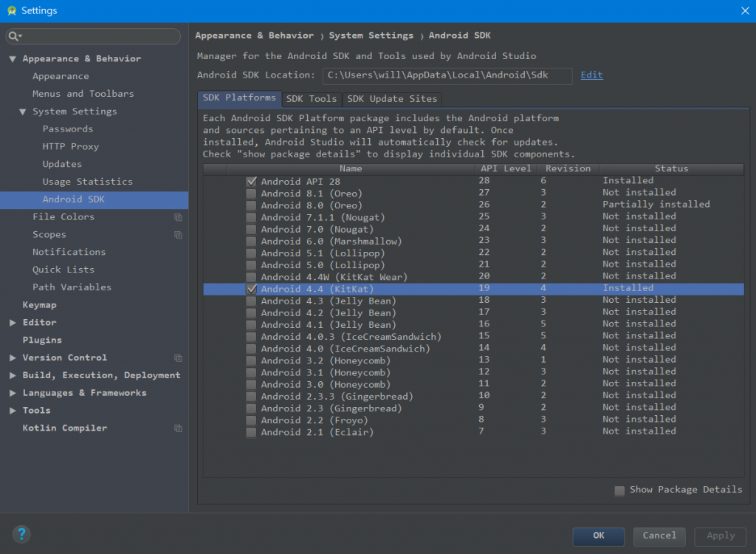Click project-level icon beside Version Control

tap(179, 358)
